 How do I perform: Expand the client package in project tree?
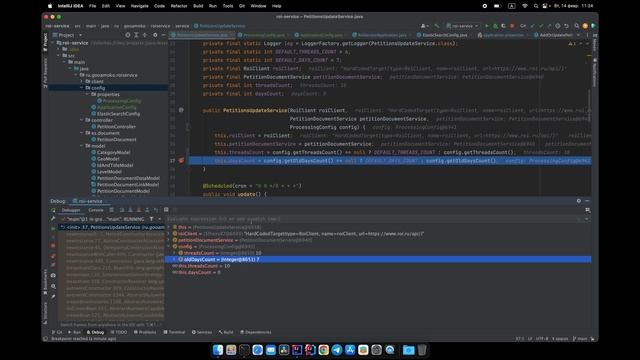[x=82, y=81]
